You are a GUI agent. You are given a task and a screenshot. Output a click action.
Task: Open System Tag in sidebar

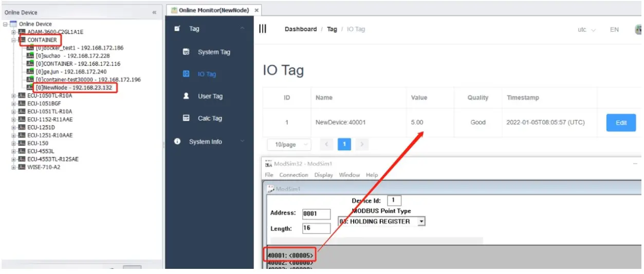[214, 52]
